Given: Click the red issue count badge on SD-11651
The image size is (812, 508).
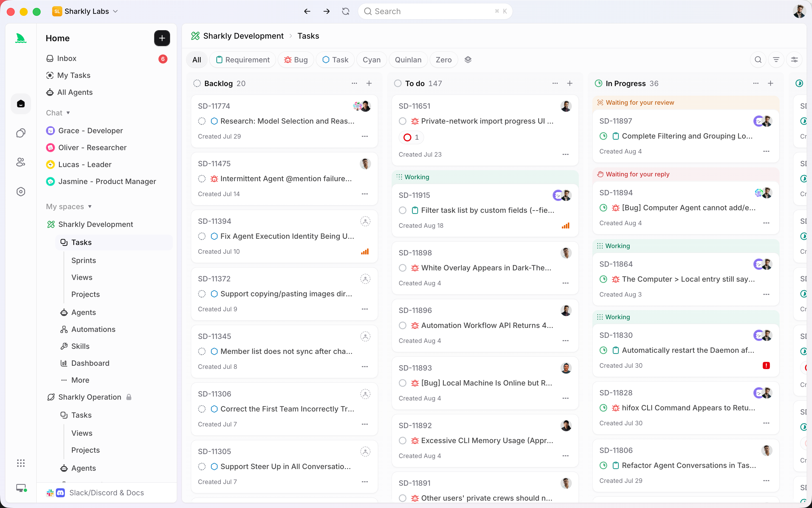Looking at the screenshot, I should 411,137.
